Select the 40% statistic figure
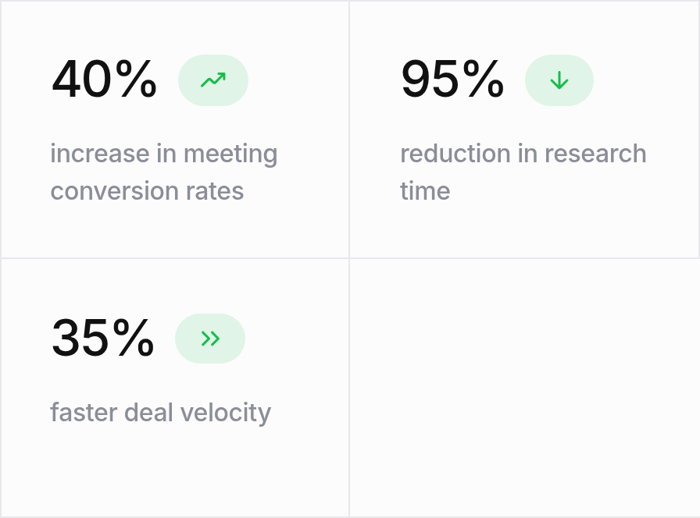The height and width of the screenshot is (518, 700). pyautogui.click(x=104, y=80)
